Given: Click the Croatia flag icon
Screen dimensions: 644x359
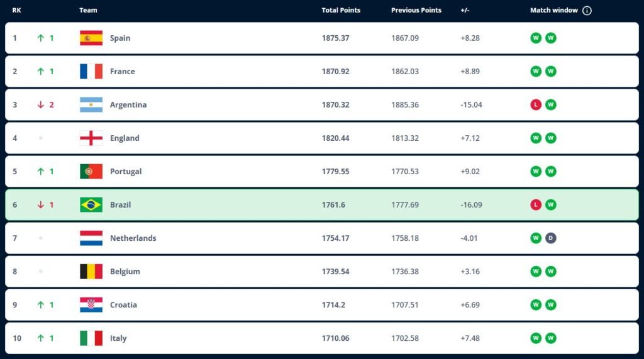Looking at the screenshot, I should click(x=91, y=305).
